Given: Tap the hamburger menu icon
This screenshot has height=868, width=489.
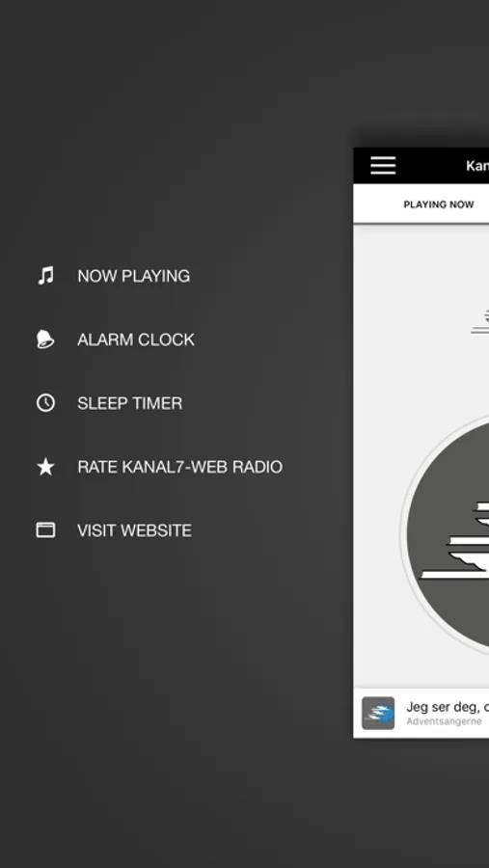Looking at the screenshot, I should point(383,166).
